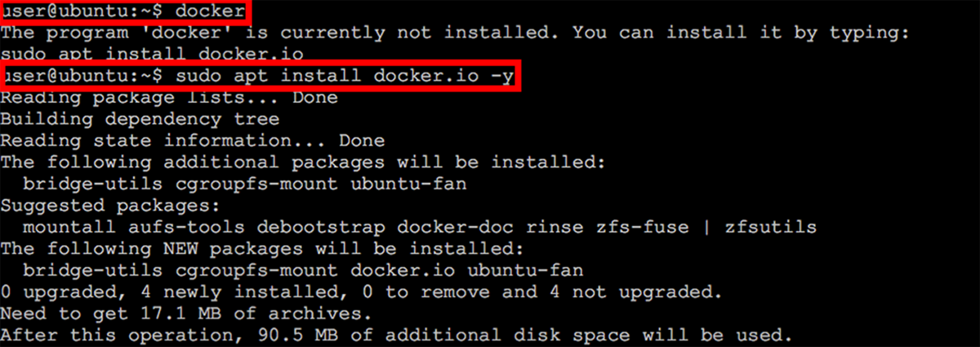Click the 'Reading package lists... Done' line
Viewport: 980px width, 347px height.
coord(169,97)
